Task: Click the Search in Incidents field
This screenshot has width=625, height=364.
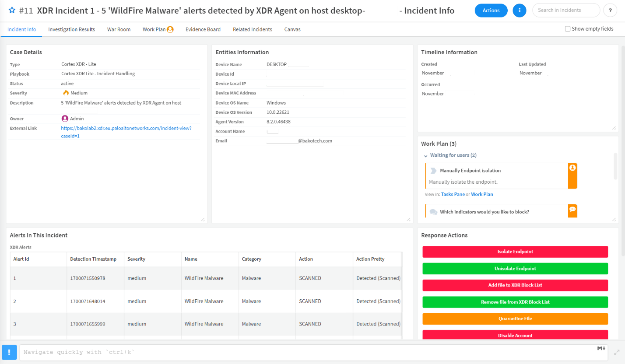Action: click(566, 10)
